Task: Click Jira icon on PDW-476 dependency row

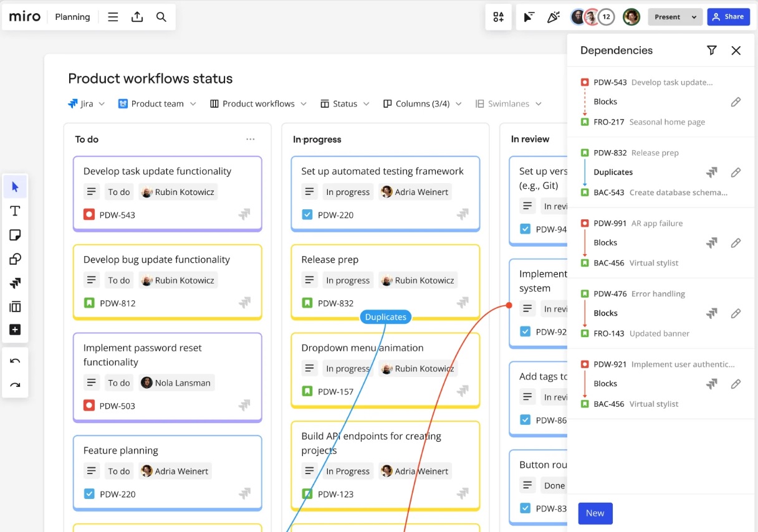Action: (712, 313)
